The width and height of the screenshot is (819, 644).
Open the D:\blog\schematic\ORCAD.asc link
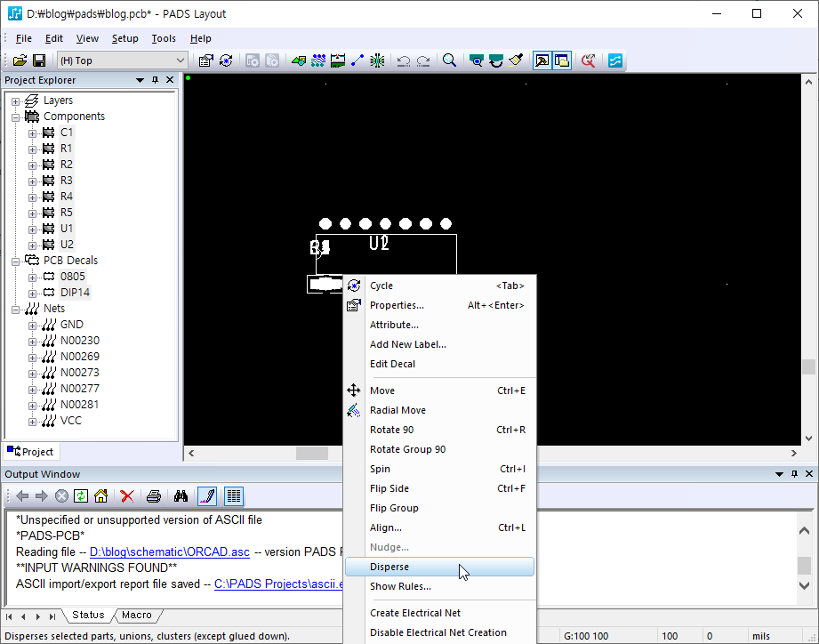point(170,552)
